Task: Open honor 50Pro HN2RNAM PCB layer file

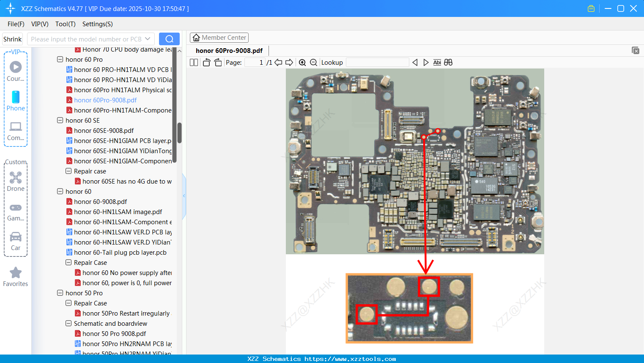Action: [x=123, y=344]
